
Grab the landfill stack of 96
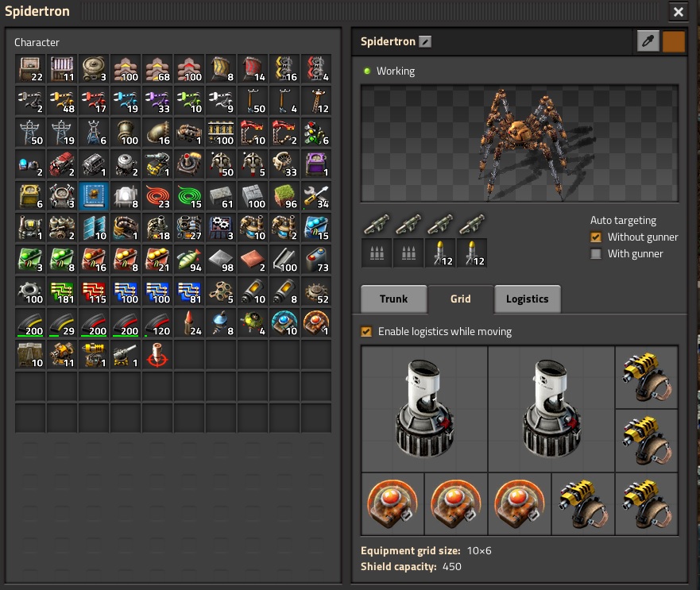284,196
